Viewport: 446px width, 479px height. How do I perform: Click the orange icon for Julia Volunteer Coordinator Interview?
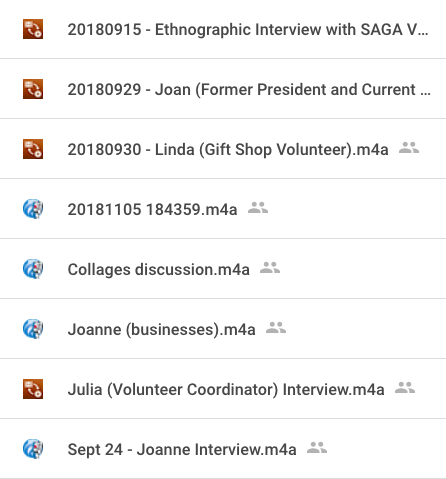coord(33,389)
